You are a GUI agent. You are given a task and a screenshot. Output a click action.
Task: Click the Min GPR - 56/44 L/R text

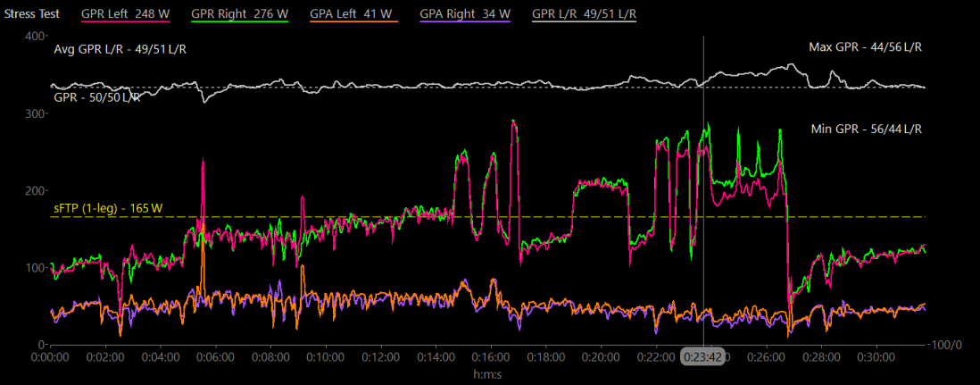pyautogui.click(x=867, y=129)
